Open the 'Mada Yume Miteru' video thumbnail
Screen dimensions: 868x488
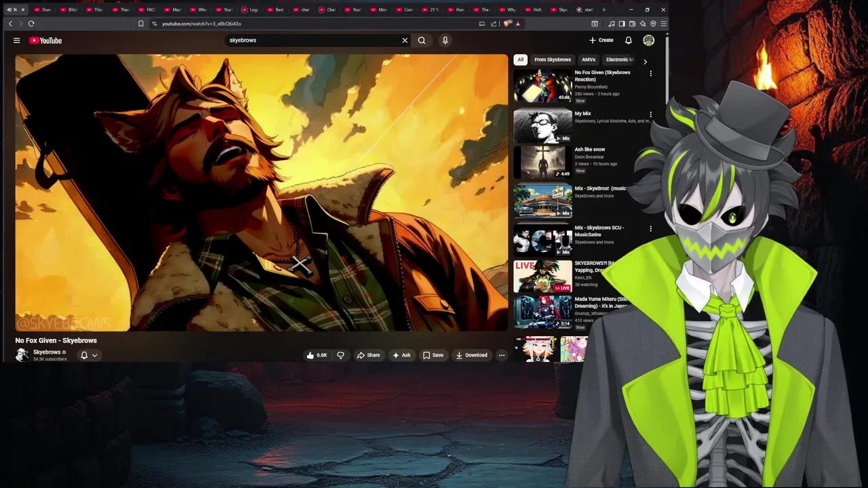point(542,312)
